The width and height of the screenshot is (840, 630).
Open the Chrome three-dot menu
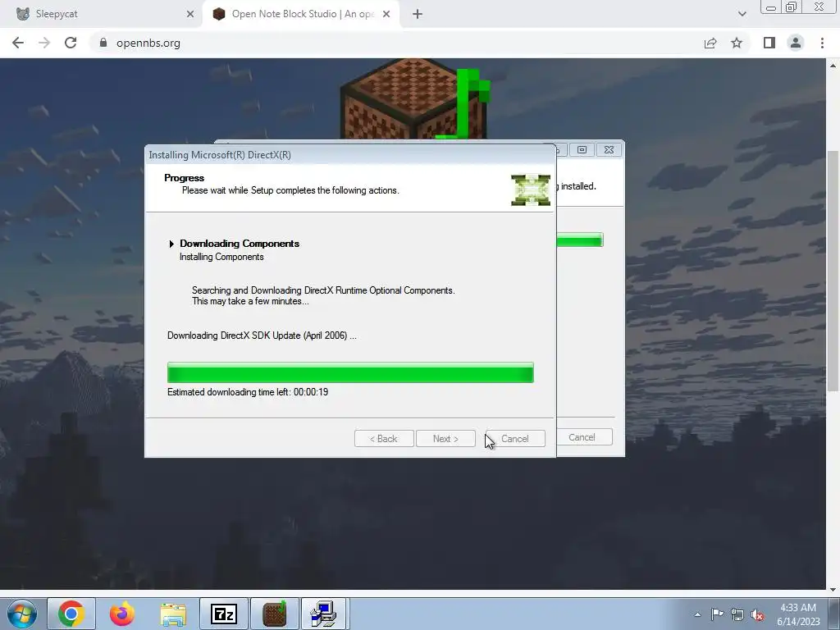tap(822, 43)
